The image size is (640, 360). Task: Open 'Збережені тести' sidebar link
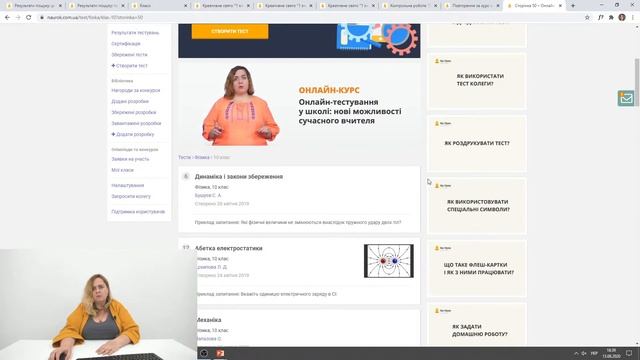(x=129, y=55)
